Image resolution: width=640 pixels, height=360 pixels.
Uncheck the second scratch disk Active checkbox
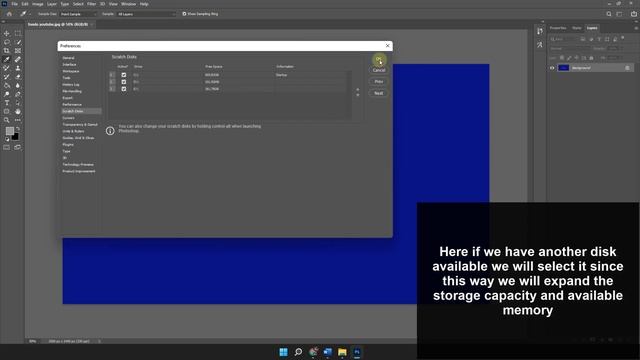124,82
